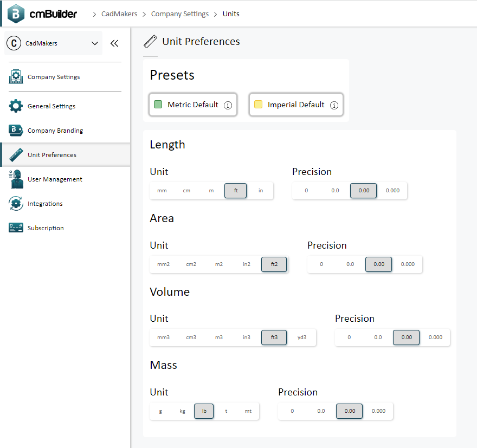Select m2 as area unit
This screenshot has width=477, height=448.
pyautogui.click(x=219, y=264)
